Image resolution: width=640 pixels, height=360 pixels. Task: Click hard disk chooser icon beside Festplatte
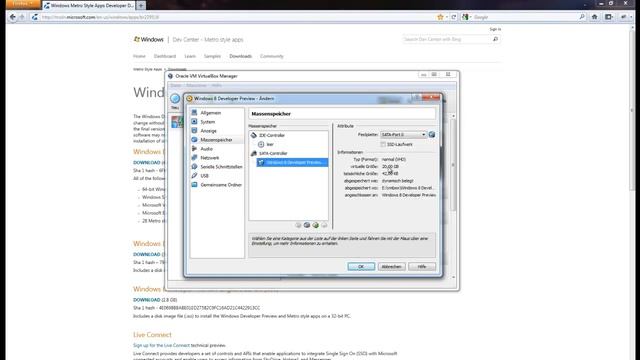(x=432, y=134)
